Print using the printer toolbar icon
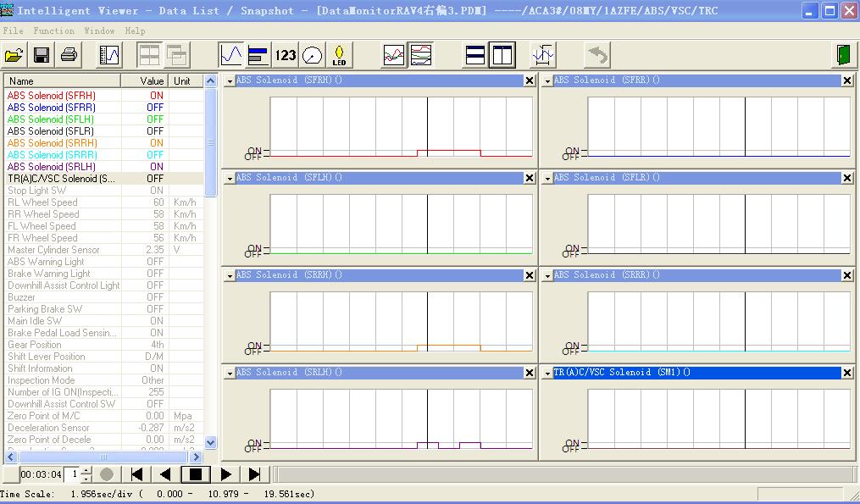 (x=69, y=55)
